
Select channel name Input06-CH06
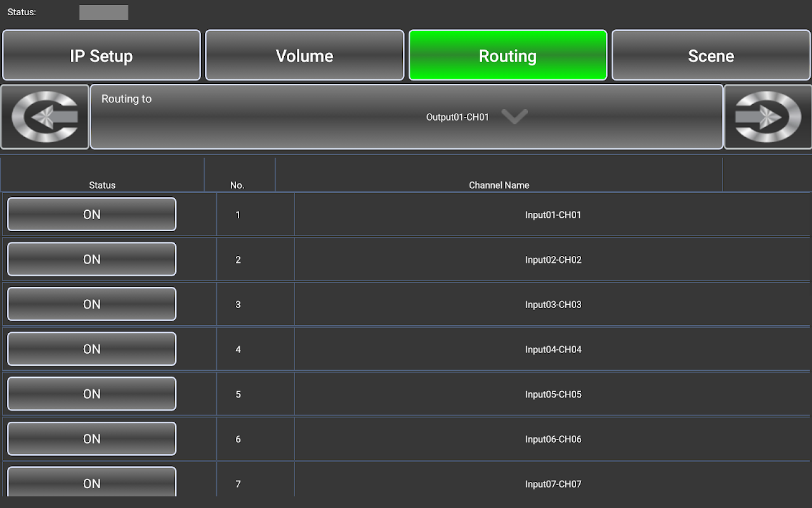click(553, 439)
